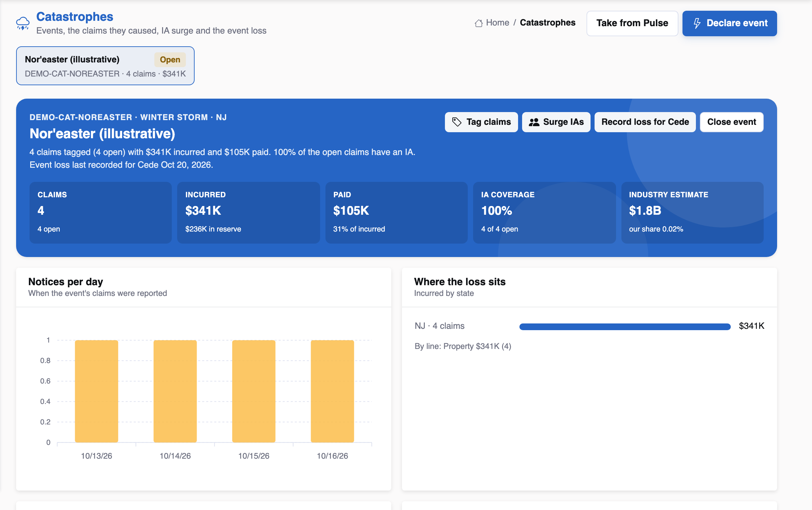Screen dimensions: 812x510
Task: Click the 'Notices per day' heading
Action: click(65, 282)
